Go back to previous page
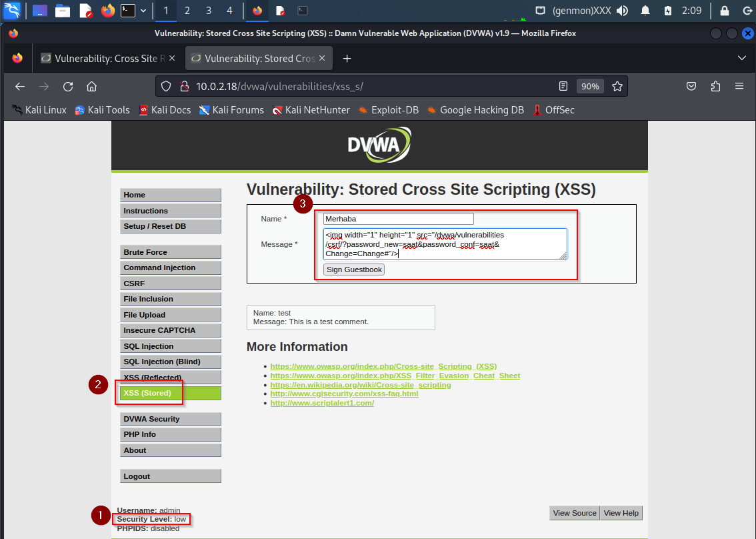 pyautogui.click(x=20, y=86)
